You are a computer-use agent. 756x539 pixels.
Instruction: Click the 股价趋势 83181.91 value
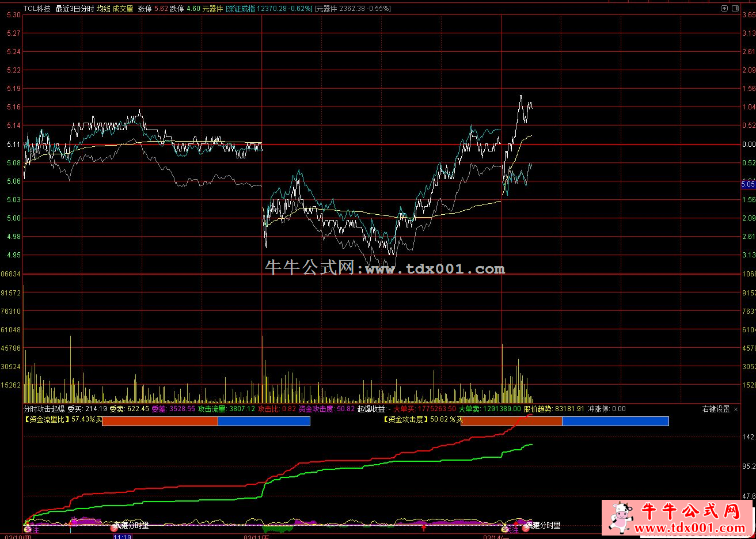(x=554, y=409)
